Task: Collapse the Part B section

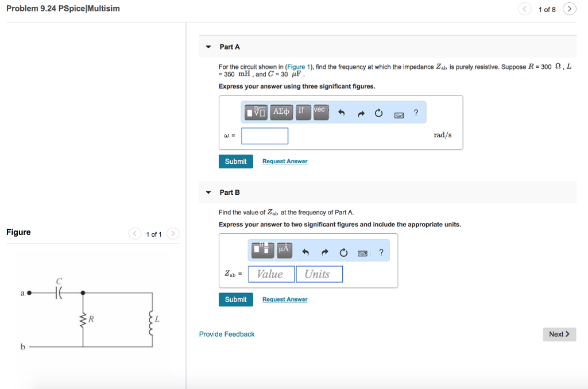Action: pyautogui.click(x=208, y=192)
